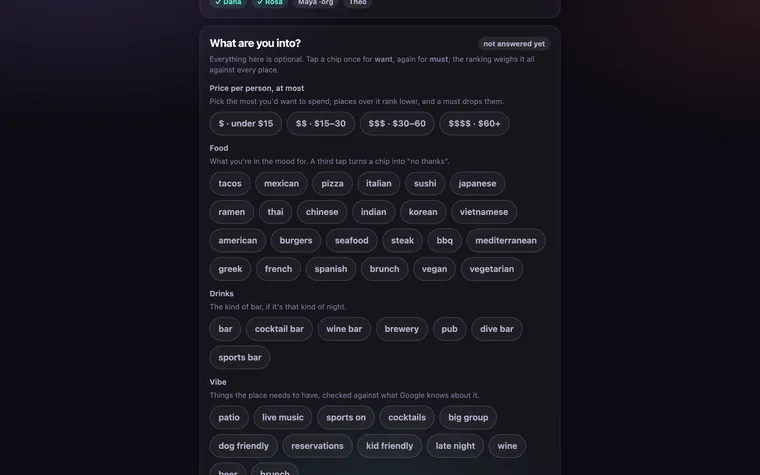Tap the dive bar chip
The height and width of the screenshot is (475, 760).
(x=496, y=329)
